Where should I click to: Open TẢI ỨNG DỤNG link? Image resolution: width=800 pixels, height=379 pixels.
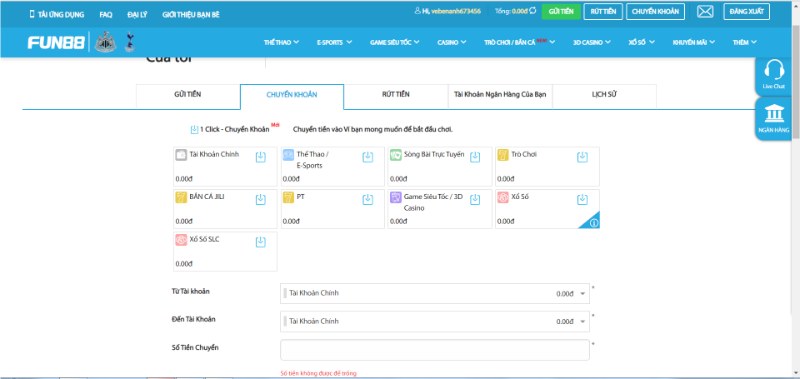click(57, 14)
